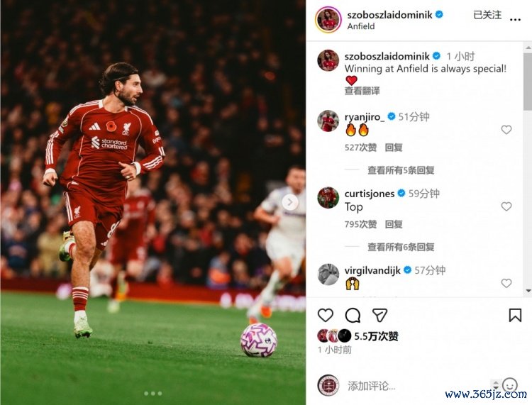Open the emoji picker smiley icon
Image resolution: width=532 pixels, height=405 pixels.
[x=509, y=384]
